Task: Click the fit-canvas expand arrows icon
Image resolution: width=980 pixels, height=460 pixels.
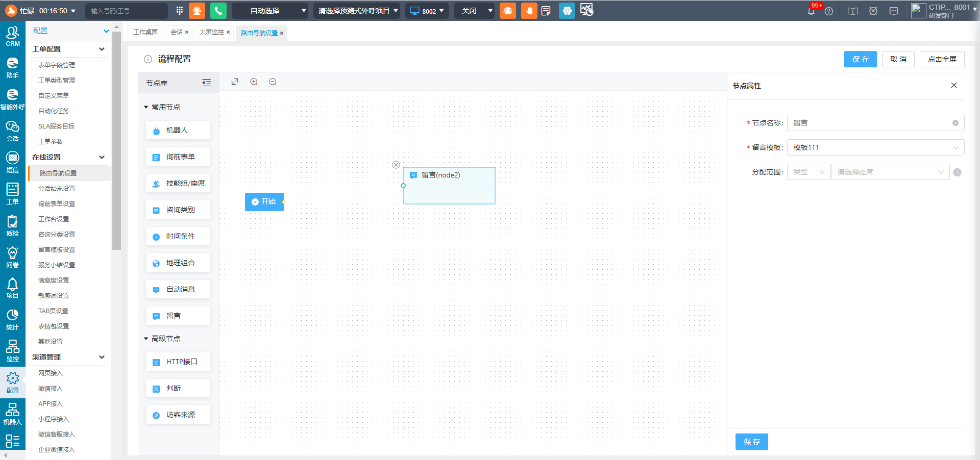Action: pos(235,82)
